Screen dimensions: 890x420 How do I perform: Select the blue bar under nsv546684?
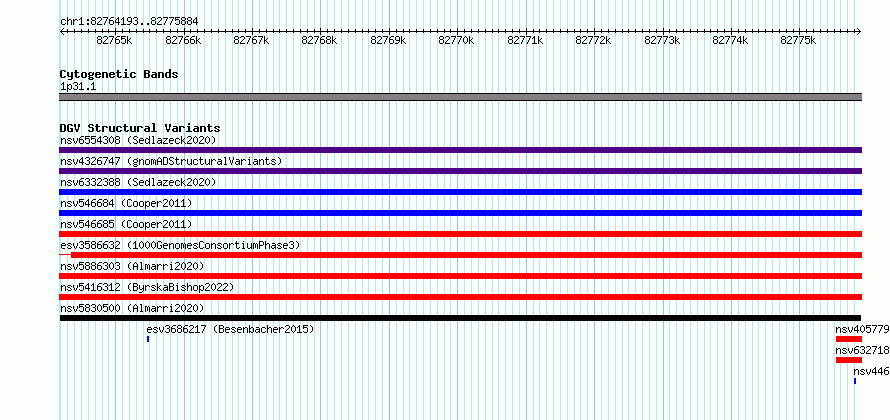tap(461, 213)
